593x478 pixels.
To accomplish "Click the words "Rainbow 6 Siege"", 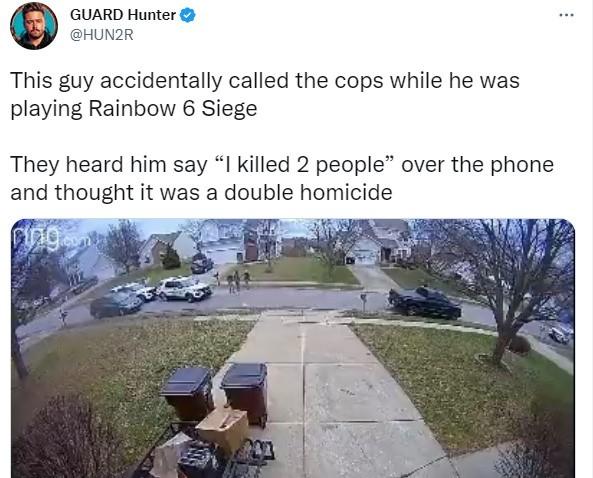I will point(173,109).
